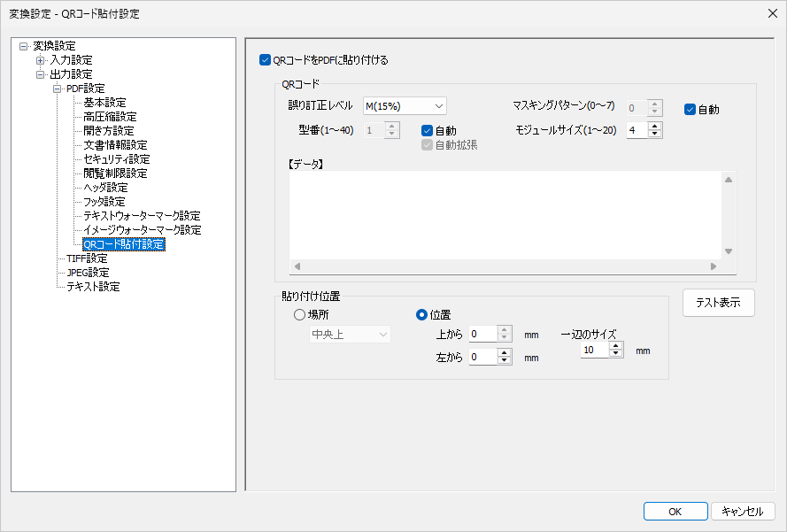Select the 位置 radio button

pyautogui.click(x=421, y=314)
